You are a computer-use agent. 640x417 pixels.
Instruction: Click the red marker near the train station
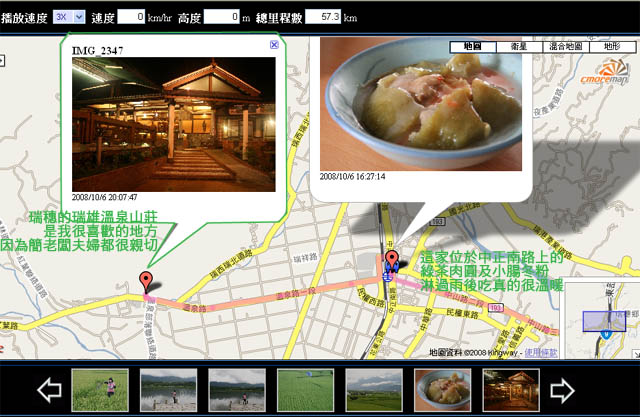coord(392,261)
